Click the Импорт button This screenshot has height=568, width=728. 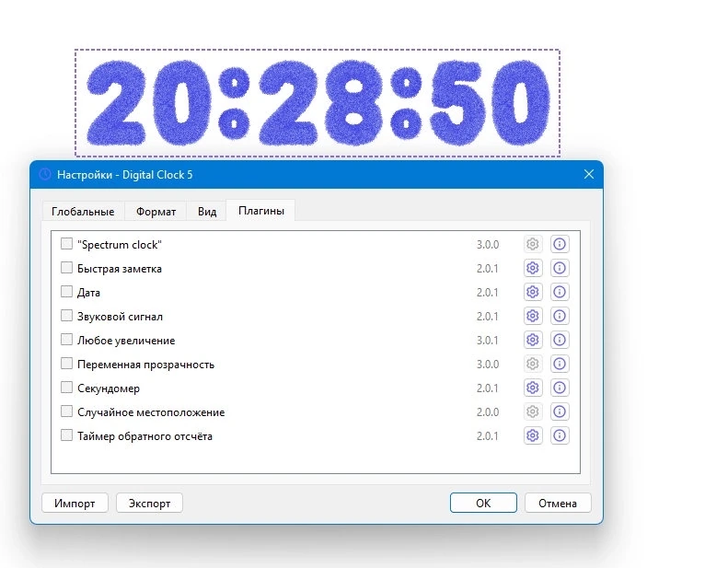[75, 503]
